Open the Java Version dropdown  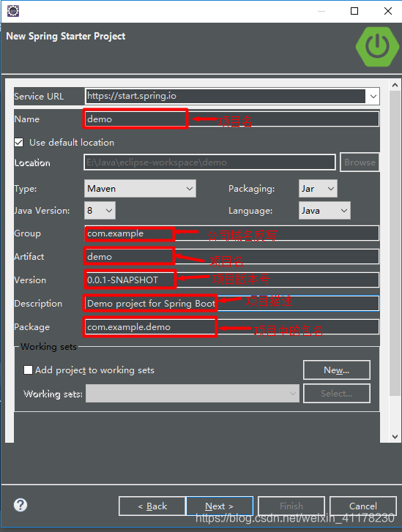tap(100, 210)
